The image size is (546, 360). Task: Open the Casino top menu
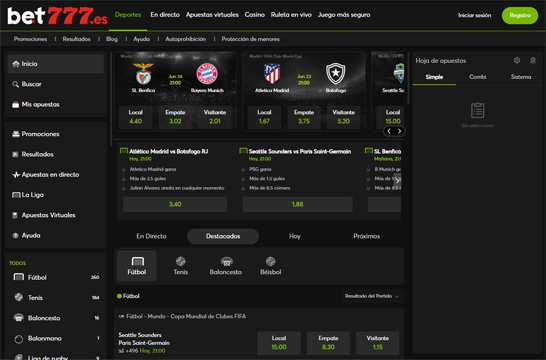point(255,15)
